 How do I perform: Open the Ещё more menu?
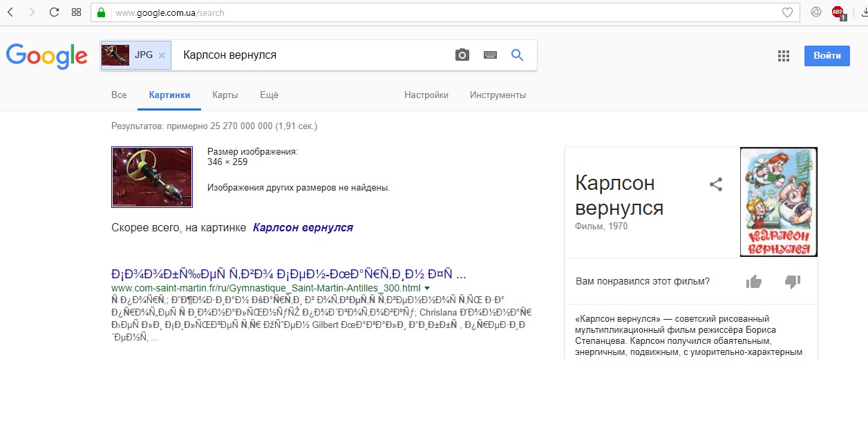click(x=269, y=95)
